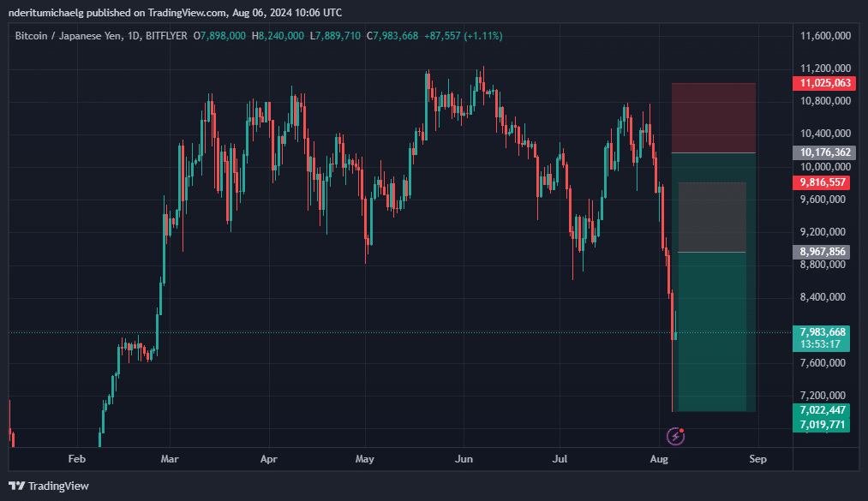
Task: Click the high value H8,240,000
Action: point(278,36)
